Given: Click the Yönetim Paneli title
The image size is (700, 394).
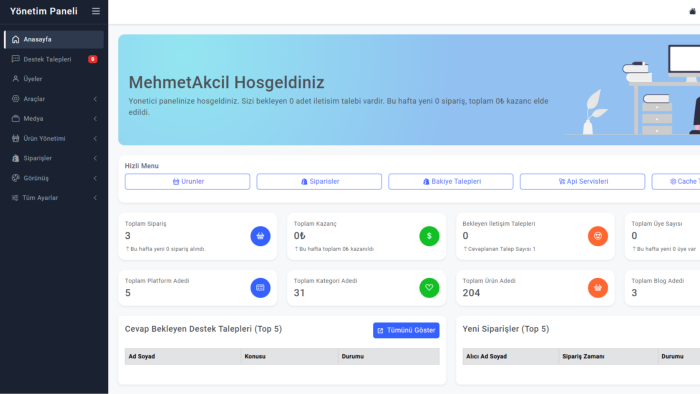Looking at the screenshot, I should point(44,11).
